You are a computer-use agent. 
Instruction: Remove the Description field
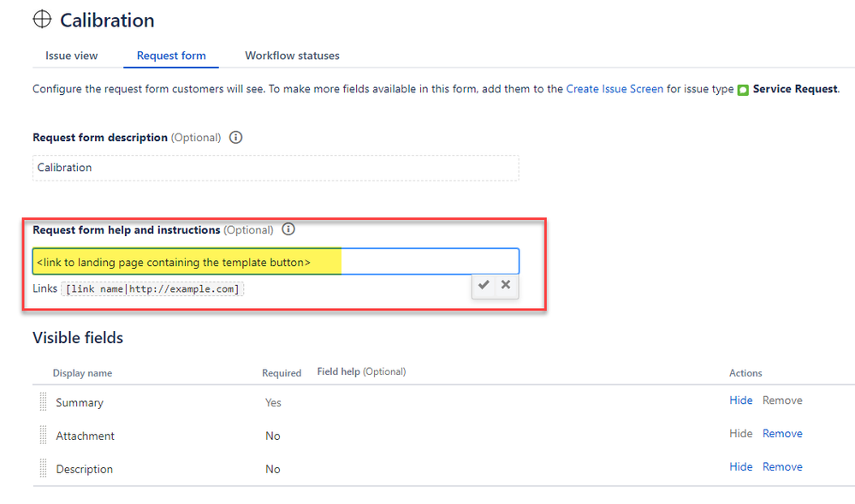pos(782,467)
